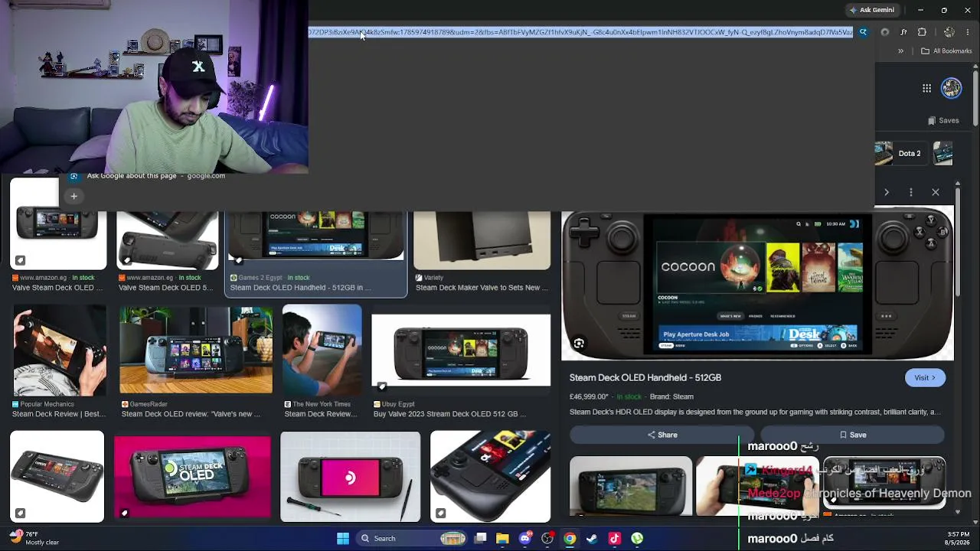Open Steam from the taskbar
980x551 pixels.
pyautogui.click(x=592, y=538)
